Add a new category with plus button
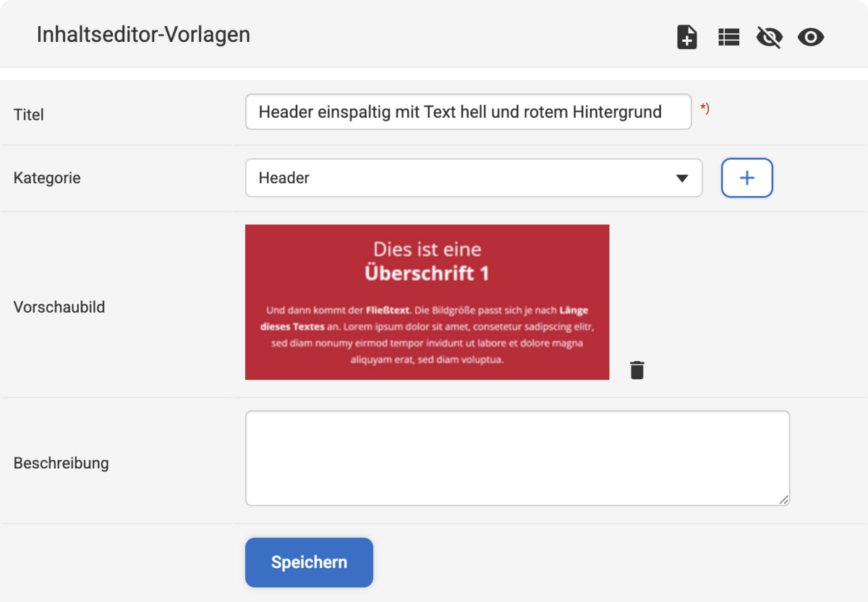The width and height of the screenshot is (868, 602). [747, 178]
